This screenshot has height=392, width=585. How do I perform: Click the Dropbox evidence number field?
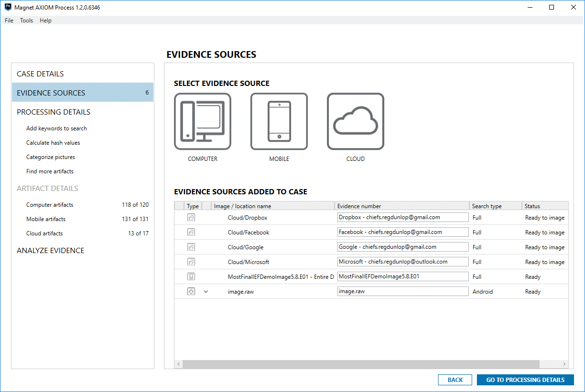pyautogui.click(x=402, y=217)
